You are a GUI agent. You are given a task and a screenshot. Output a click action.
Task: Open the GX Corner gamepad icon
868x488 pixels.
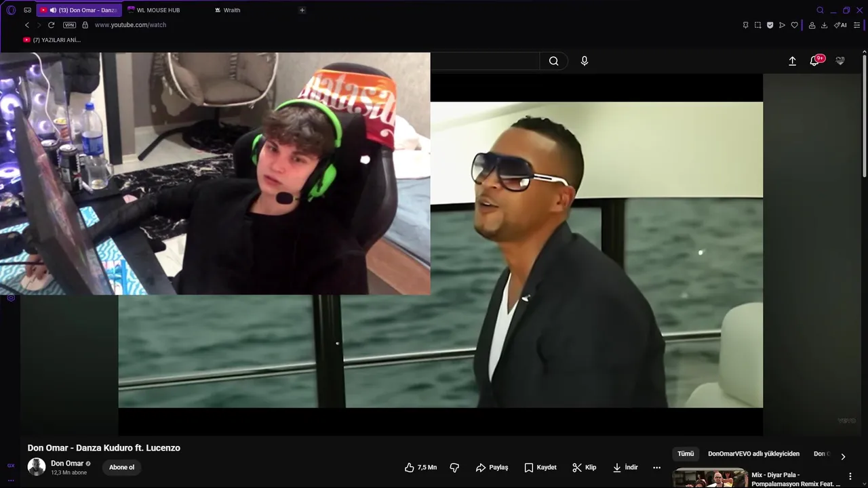[x=27, y=10]
